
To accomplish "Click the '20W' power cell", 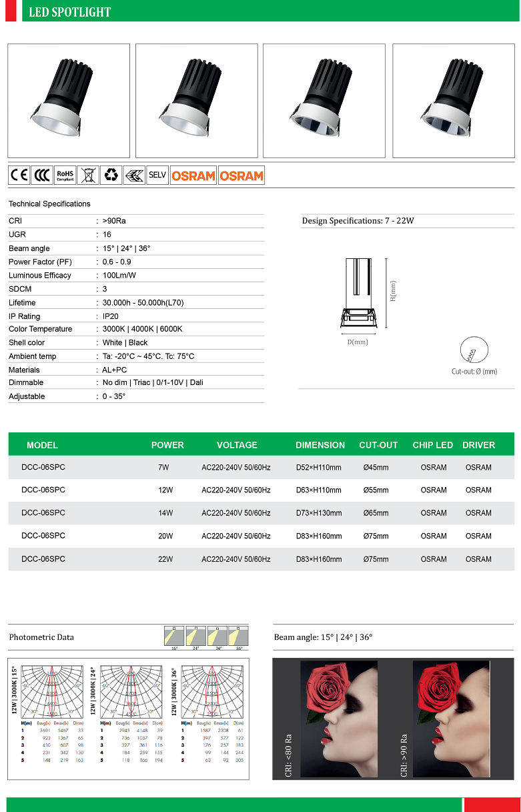I will (x=165, y=536).
